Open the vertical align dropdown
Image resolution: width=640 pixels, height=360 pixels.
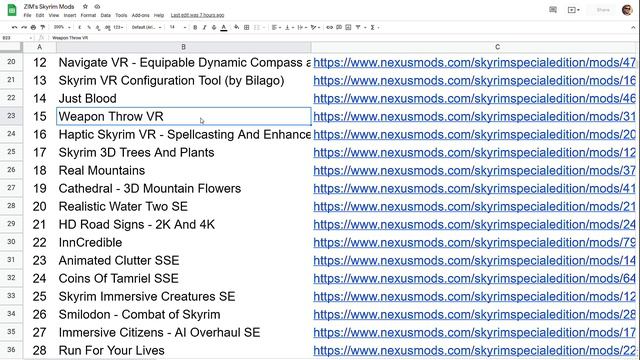(x=289, y=27)
